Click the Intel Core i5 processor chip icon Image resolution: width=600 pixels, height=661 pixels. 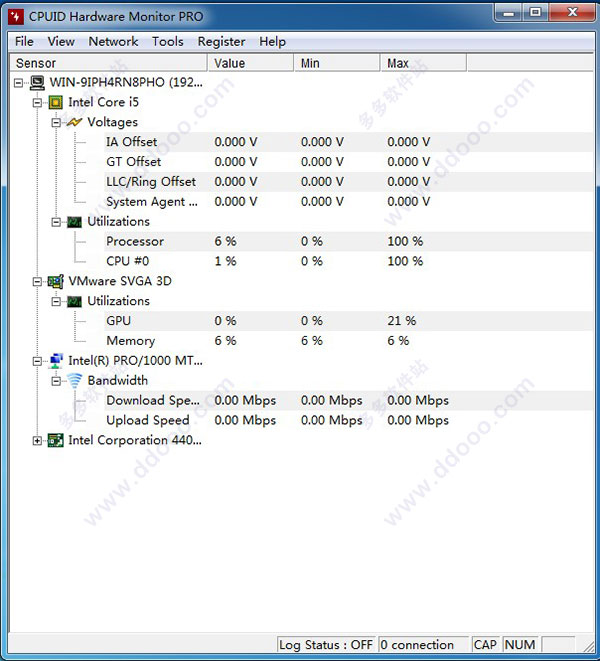point(56,102)
